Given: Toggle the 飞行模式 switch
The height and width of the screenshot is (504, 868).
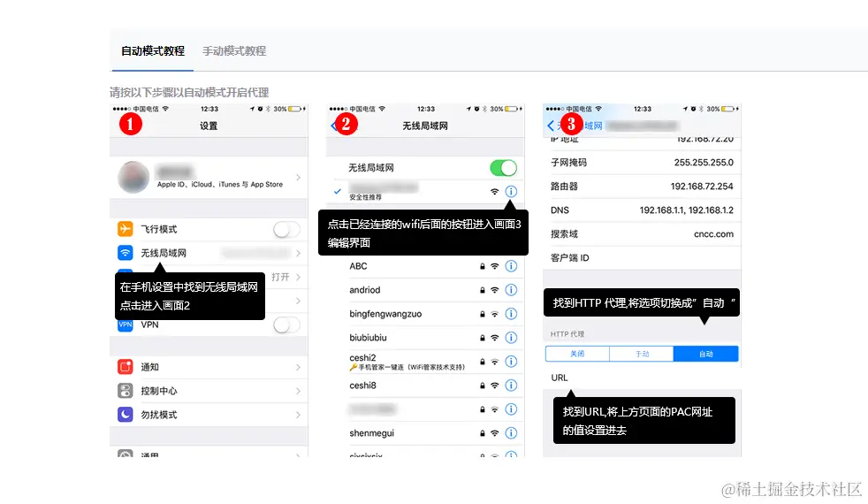Looking at the screenshot, I should (x=286, y=229).
